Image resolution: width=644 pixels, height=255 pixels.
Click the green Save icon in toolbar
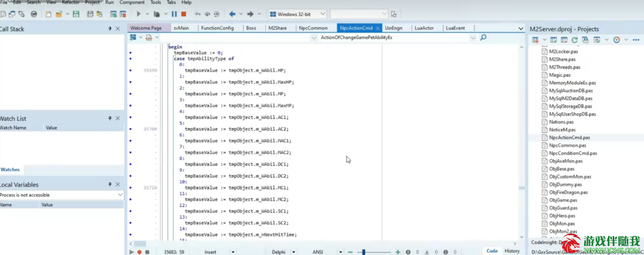(76, 14)
